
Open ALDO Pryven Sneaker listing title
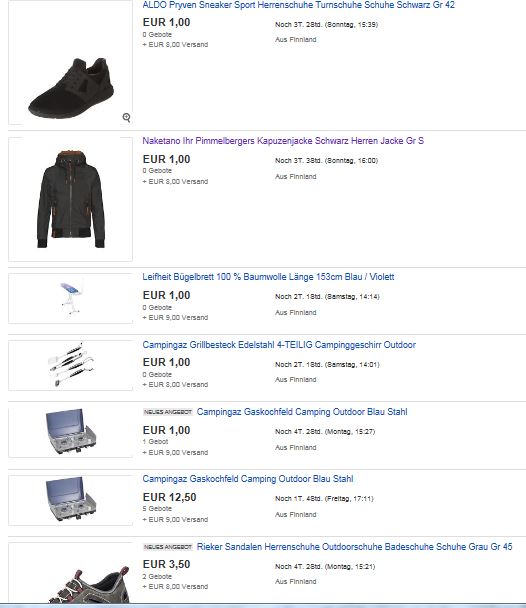298,5
